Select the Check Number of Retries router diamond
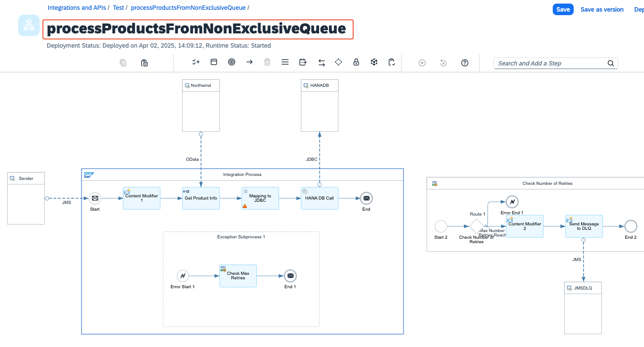Image resolution: width=644 pixels, height=347 pixels. 476,226
